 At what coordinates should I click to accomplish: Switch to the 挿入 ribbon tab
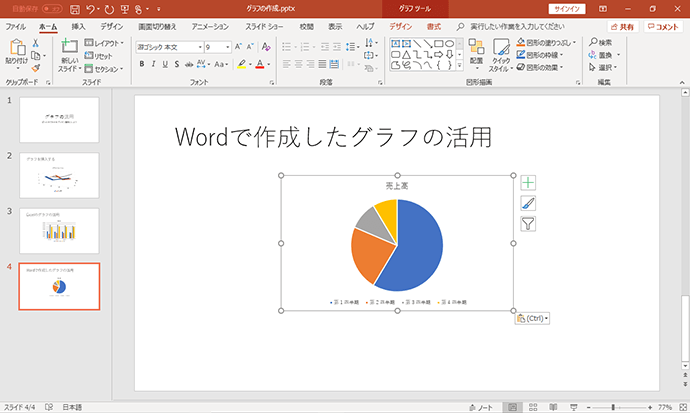click(78, 26)
